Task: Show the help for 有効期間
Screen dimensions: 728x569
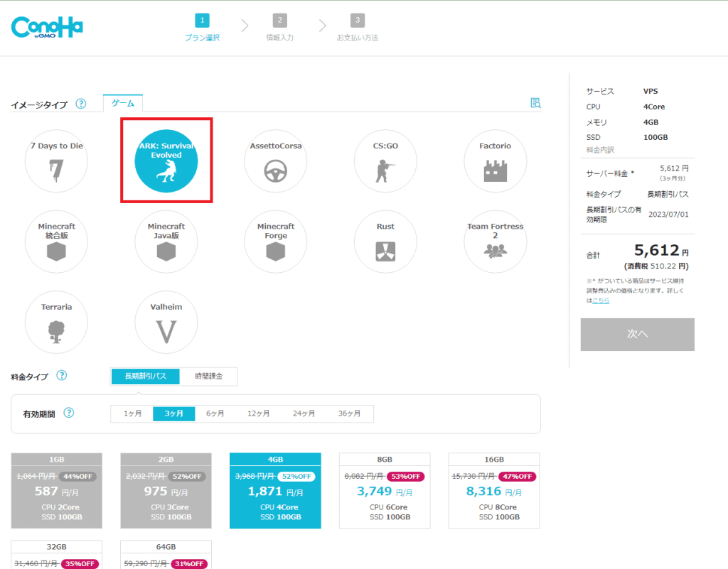Action: (69, 413)
